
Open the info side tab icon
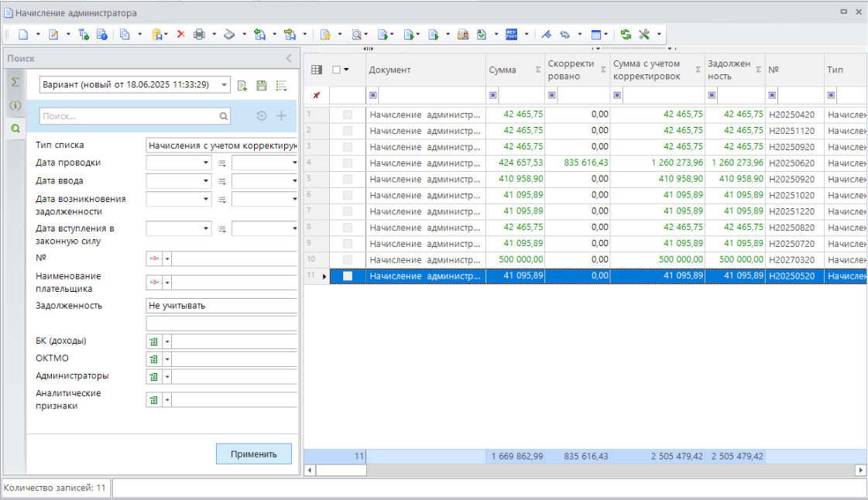(x=15, y=105)
